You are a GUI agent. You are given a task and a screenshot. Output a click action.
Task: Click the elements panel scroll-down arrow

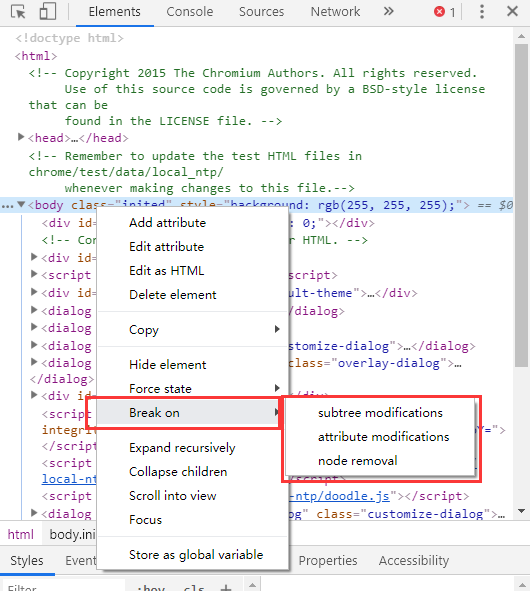(x=522, y=511)
